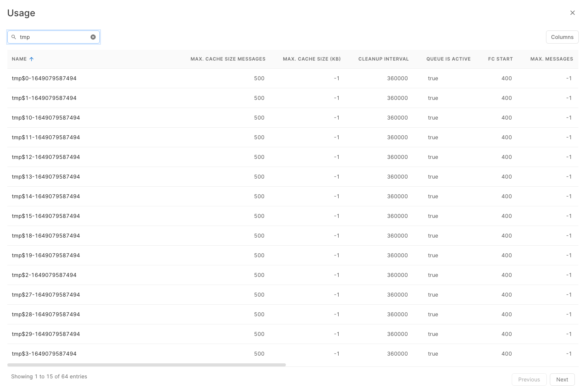
Task: Select the tmp$3-1649079587494 queue row
Action: coord(44,354)
